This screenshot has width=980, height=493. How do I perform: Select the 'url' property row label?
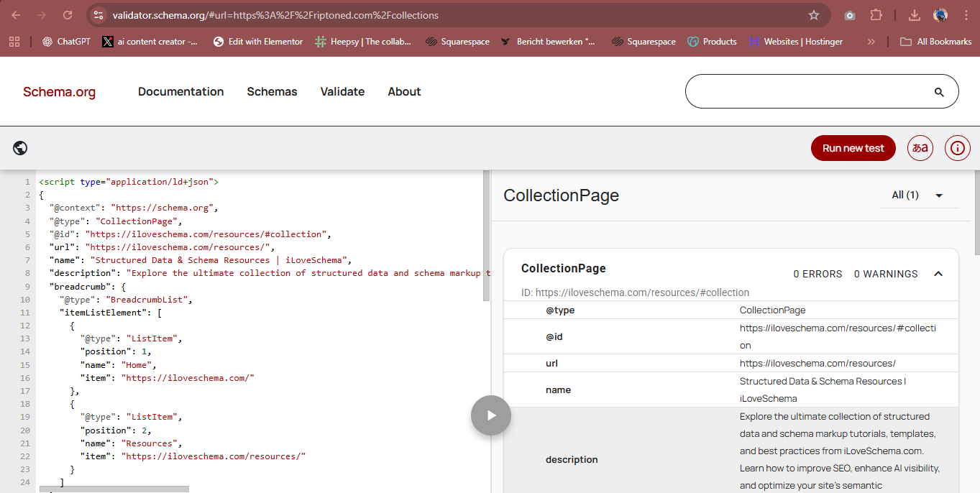[x=551, y=364]
